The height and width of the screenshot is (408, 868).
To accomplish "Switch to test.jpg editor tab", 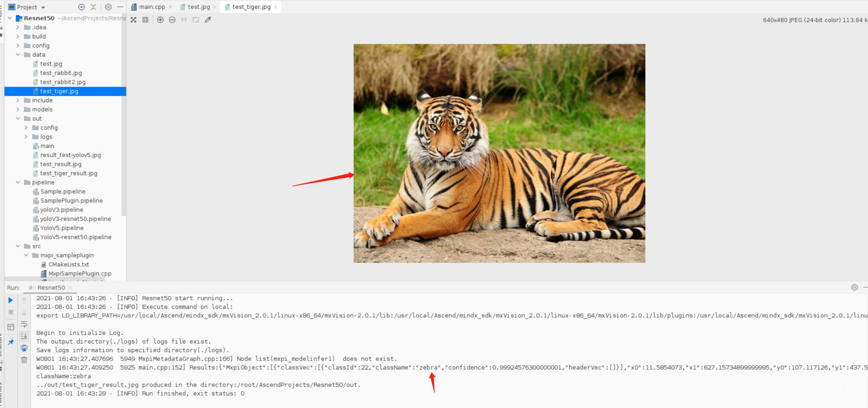I will [x=199, y=7].
